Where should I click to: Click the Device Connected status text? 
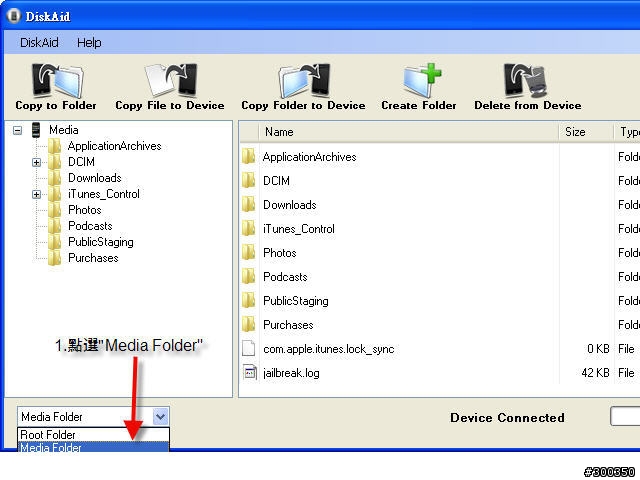pyautogui.click(x=507, y=418)
